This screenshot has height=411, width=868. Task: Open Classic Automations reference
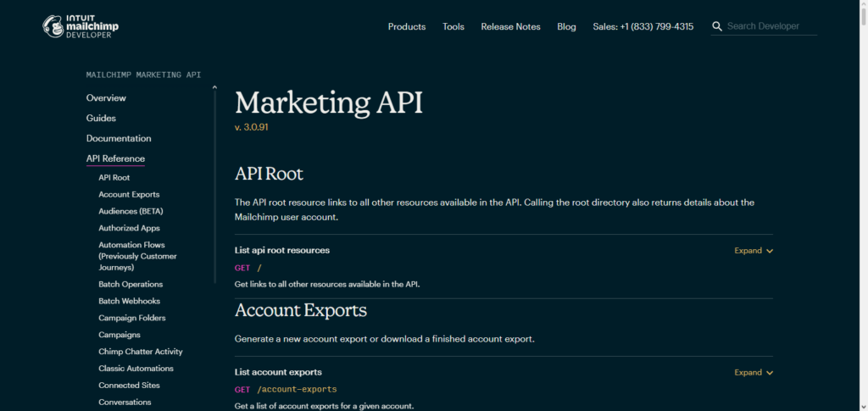(136, 369)
